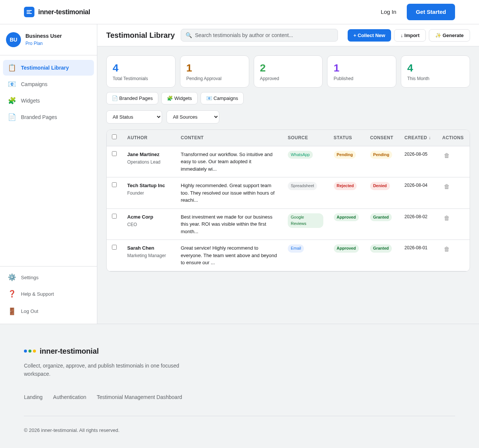Click the Import button
The image size is (479, 448).
[410, 35]
